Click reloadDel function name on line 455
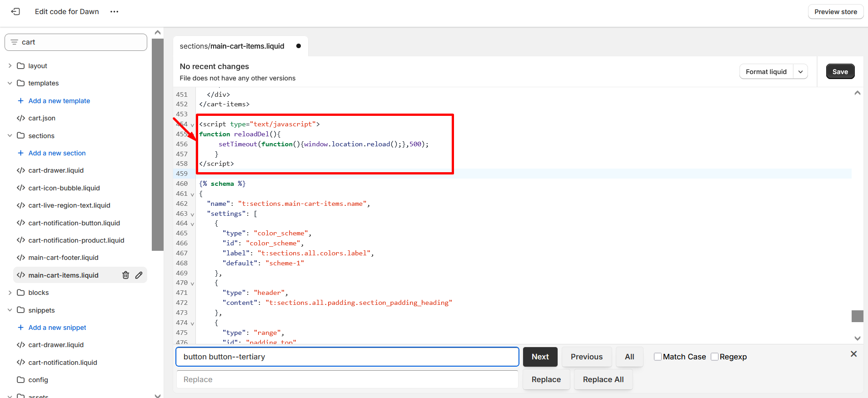 [251, 134]
